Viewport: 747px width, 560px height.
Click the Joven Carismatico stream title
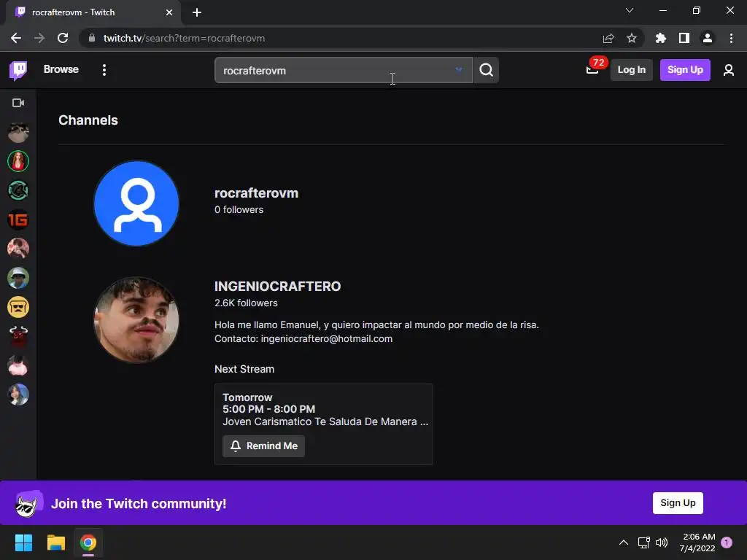(x=325, y=421)
